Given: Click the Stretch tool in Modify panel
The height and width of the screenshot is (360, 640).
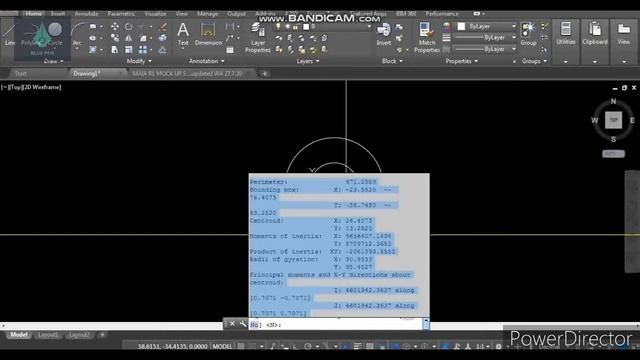Looking at the screenshot, I should click(115, 50).
